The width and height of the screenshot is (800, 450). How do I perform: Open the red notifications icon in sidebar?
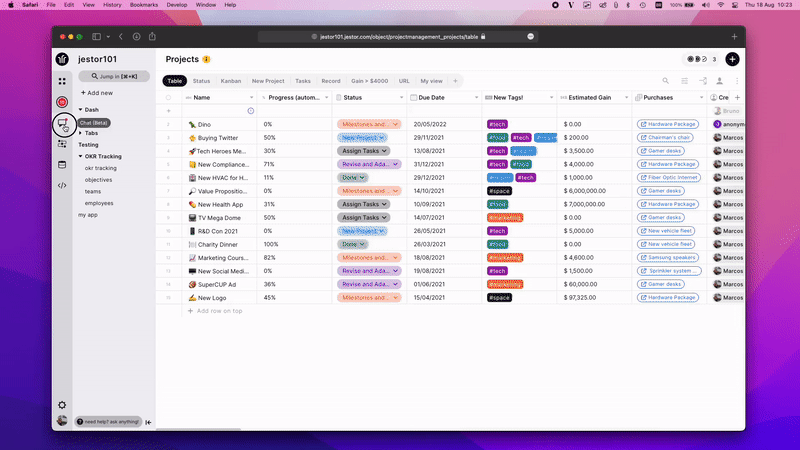click(62, 102)
